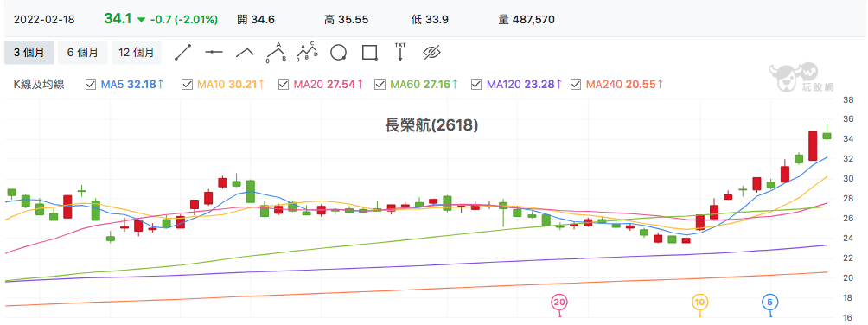Uncheck the MA60 moving average checkbox
This screenshot has height=325, width=868.
pos(380,85)
